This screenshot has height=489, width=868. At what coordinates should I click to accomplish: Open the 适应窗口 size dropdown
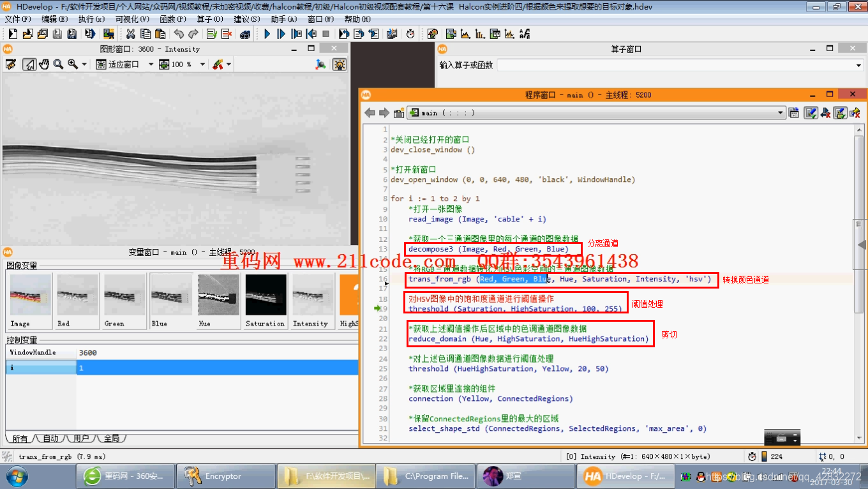pyautogui.click(x=151, y=64)
